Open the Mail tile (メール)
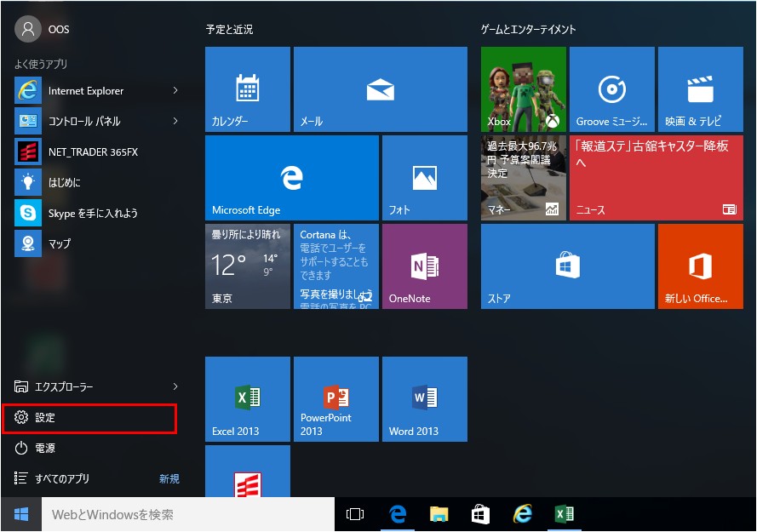This screenshot has width=757, height=532. pyautogui.click(x=381, y=89)
